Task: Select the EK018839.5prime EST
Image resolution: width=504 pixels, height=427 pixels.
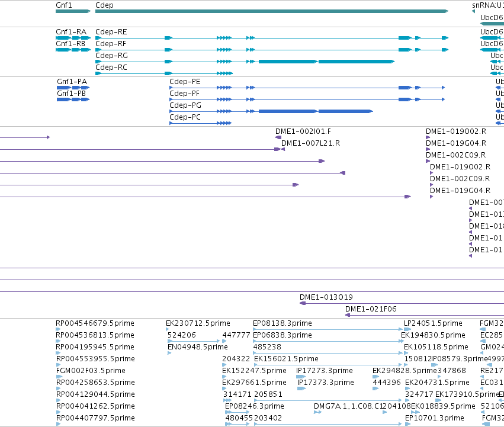Action: tap(443, 406)
